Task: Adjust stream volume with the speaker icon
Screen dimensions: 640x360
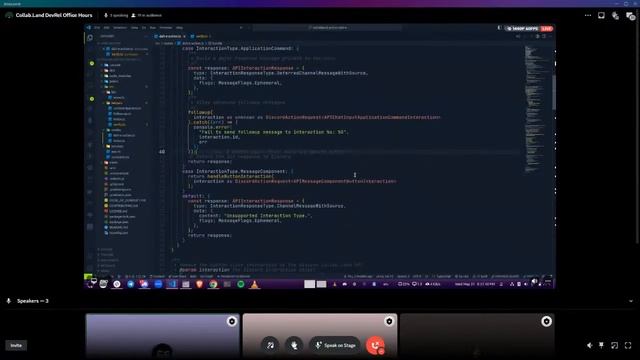Action: (589, 345)
